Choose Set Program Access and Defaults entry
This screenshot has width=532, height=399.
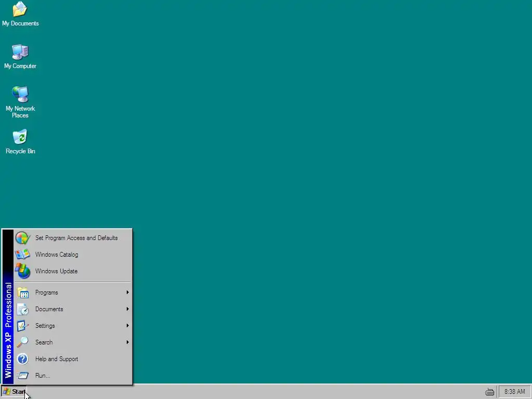coord(73,238)
